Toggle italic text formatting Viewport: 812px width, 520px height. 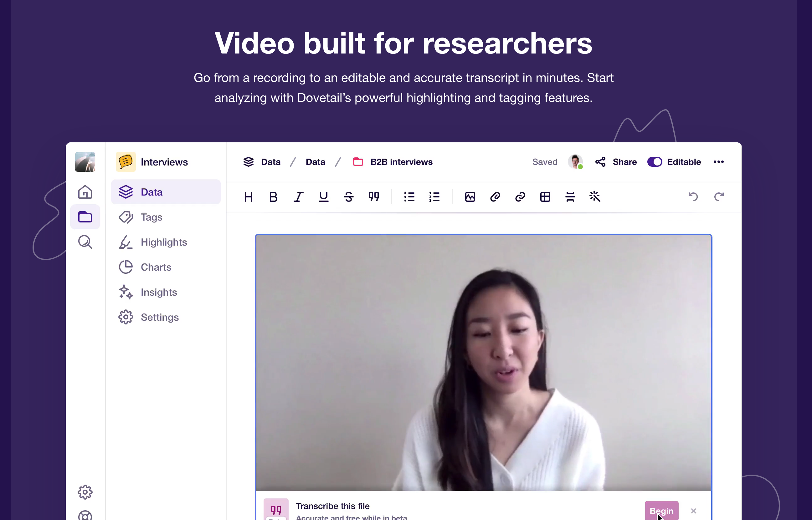[x=298, y=196]
